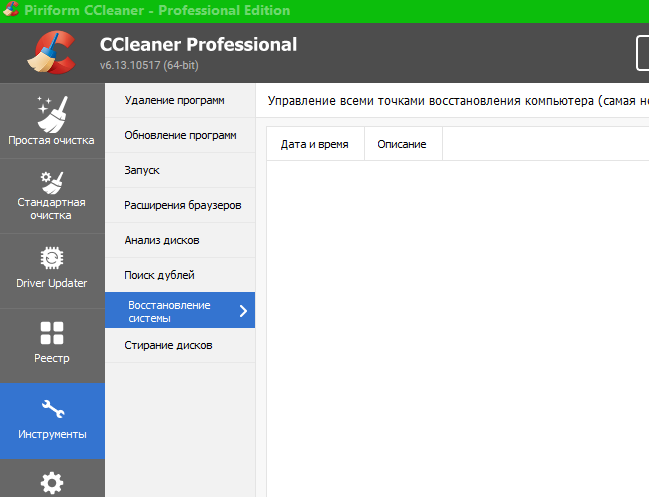649x497 pixels.
Task: Click chevron next to Восстановление системы
Action: 243,311
